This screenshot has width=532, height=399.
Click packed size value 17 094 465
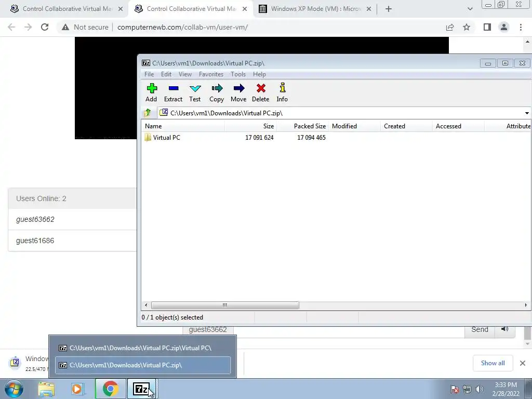click(x=311, y=137)
